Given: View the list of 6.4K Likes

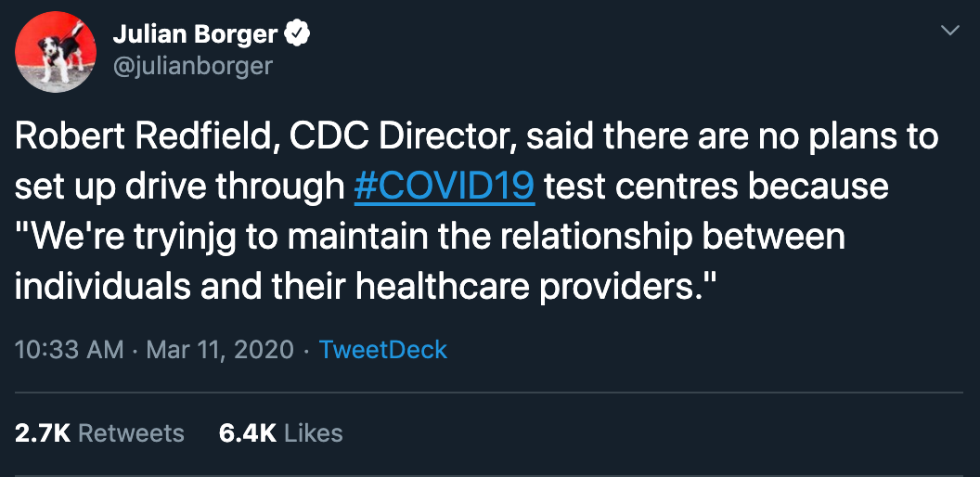Looking at the screenshot, I should point(280,433).
